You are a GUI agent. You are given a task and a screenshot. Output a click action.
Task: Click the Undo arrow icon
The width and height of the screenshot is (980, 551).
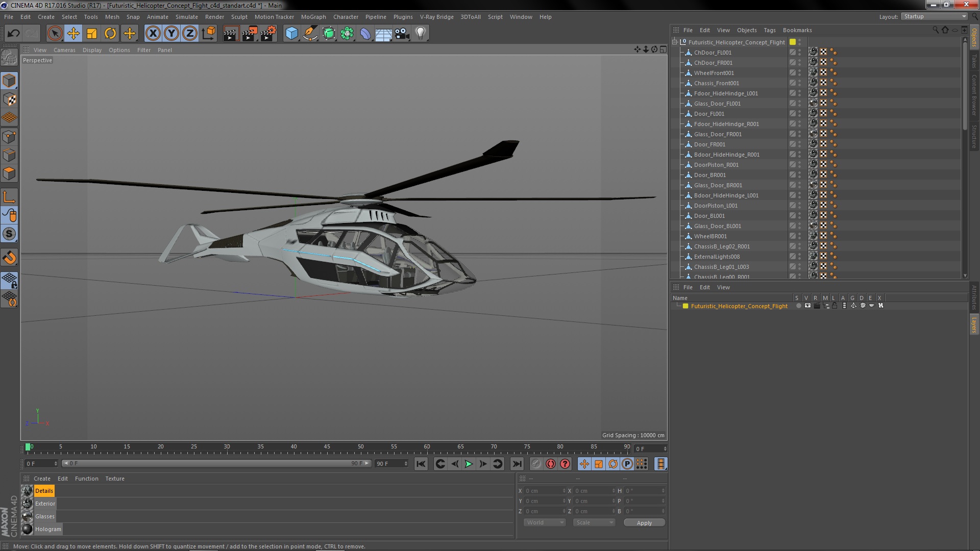[13, 34]
